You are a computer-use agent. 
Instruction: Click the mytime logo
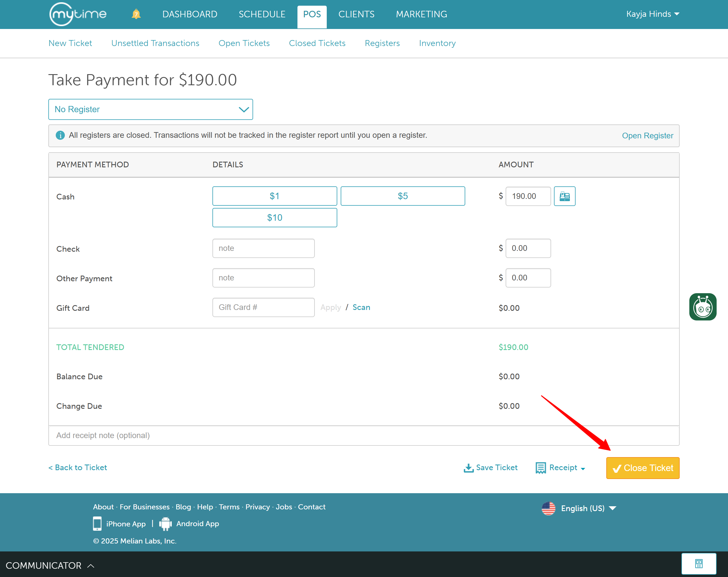(x=78, y=14)
